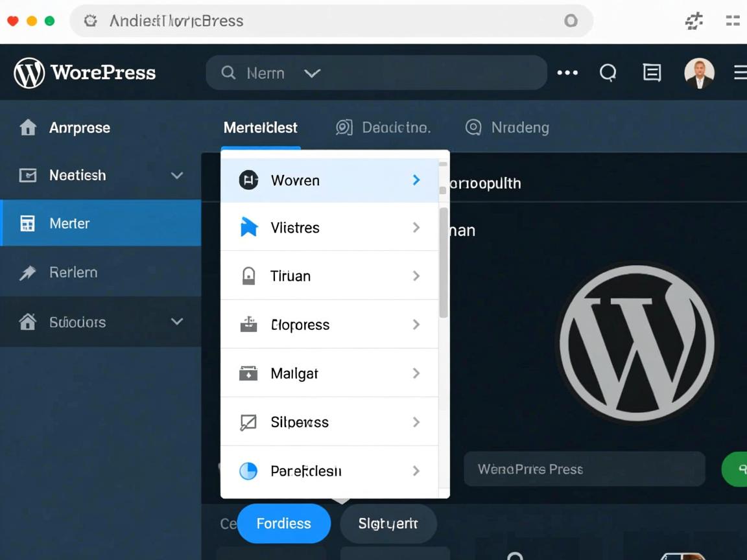This screenshot has width=747, height=560.
Task: Click the pin icon beside Rerlern
Action: (x=28, y=273)
